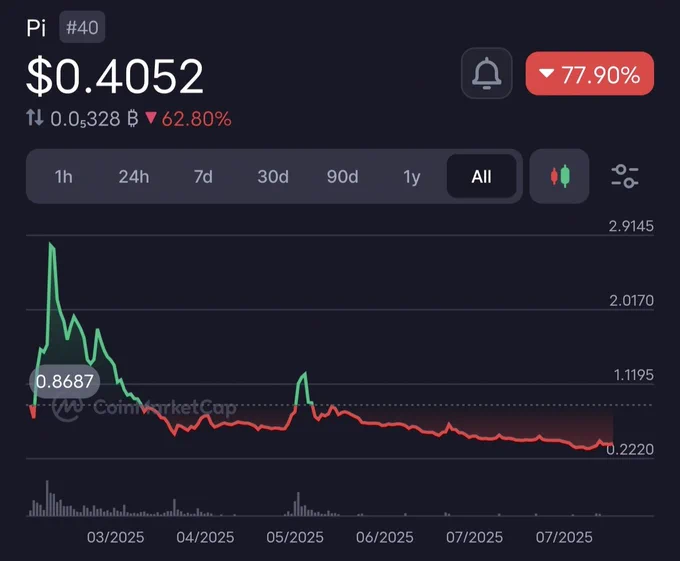Select the 90d time range
The height and width of the screenshot is (561, 680).
(x=343, y=176)
